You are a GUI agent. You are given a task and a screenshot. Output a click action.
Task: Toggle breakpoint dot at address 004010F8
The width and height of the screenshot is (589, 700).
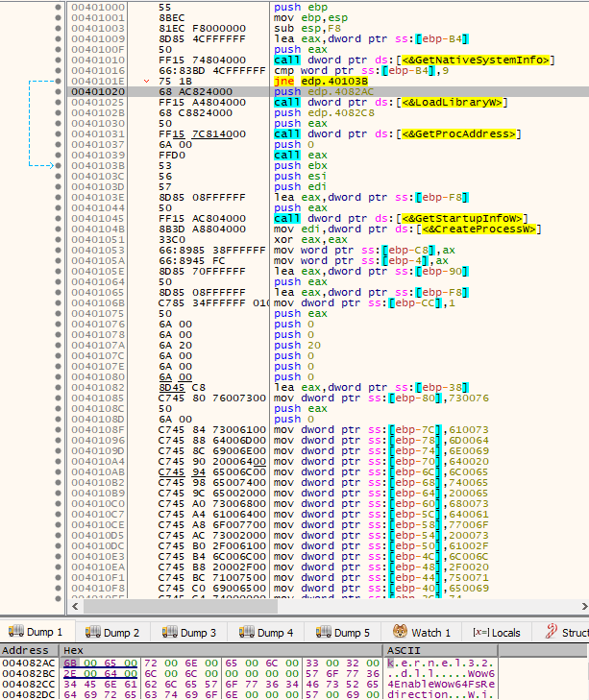click(x=58, y=588)
